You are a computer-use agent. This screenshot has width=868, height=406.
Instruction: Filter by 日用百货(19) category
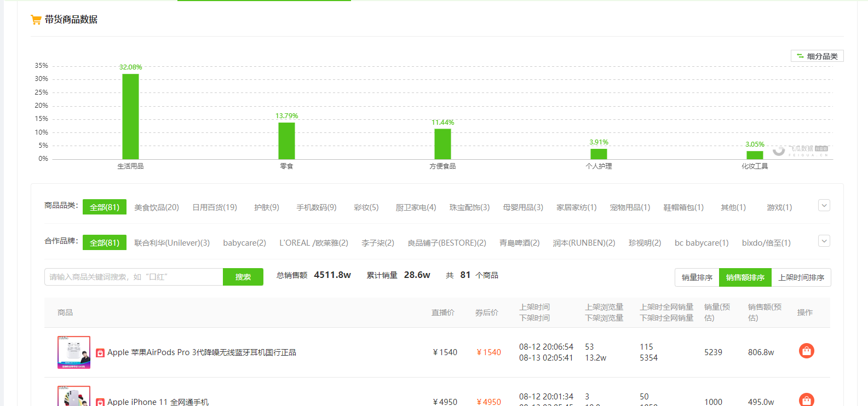215,207
